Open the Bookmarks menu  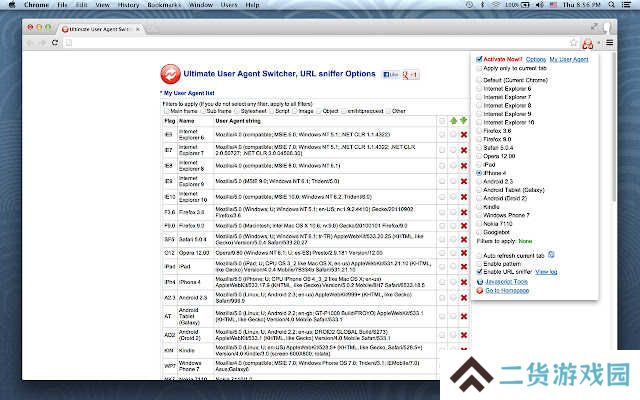(164, 5)
